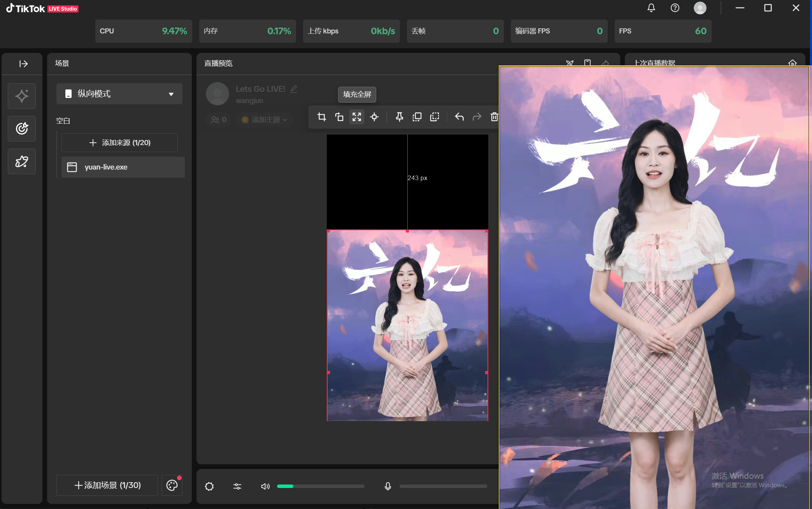
Task: Open the sparkle effects sidebar icon
Action: click(x=22, y=96)
